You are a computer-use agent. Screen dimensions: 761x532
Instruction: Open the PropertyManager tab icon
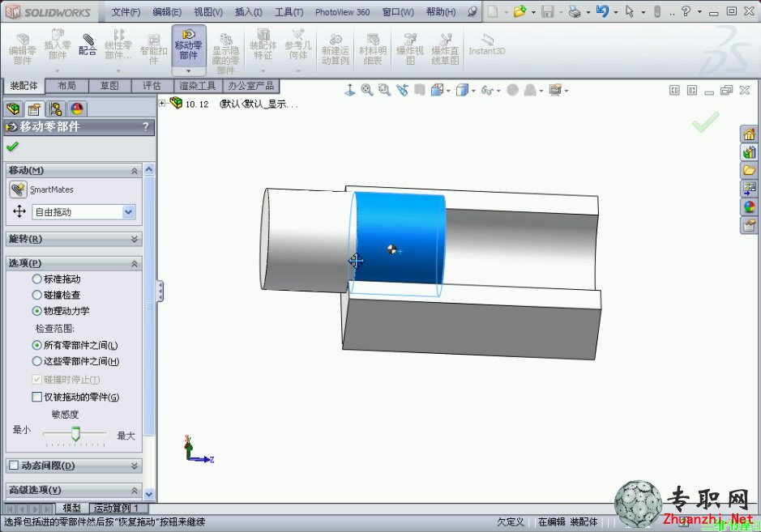click(x=34, y=109)
